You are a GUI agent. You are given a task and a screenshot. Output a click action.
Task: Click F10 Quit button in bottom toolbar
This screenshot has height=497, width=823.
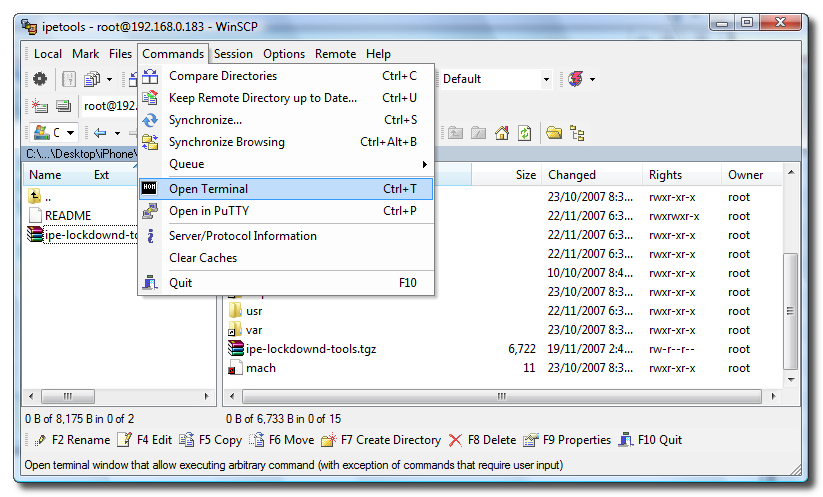651,440
